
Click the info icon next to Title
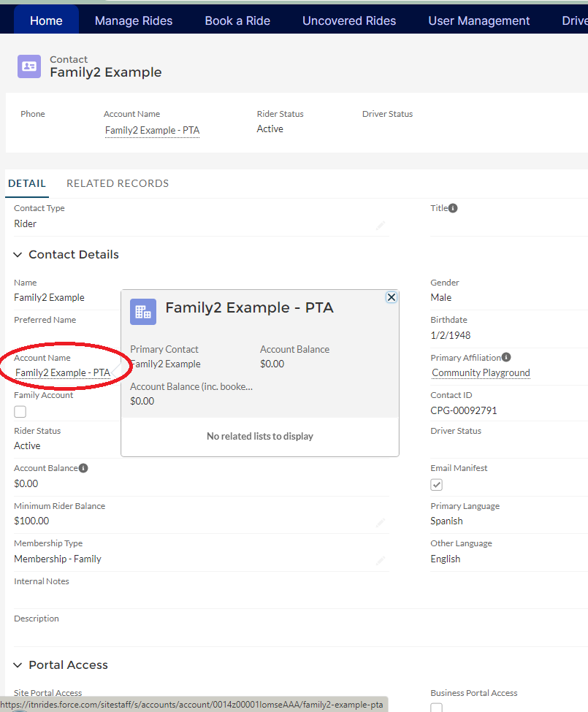453,208
